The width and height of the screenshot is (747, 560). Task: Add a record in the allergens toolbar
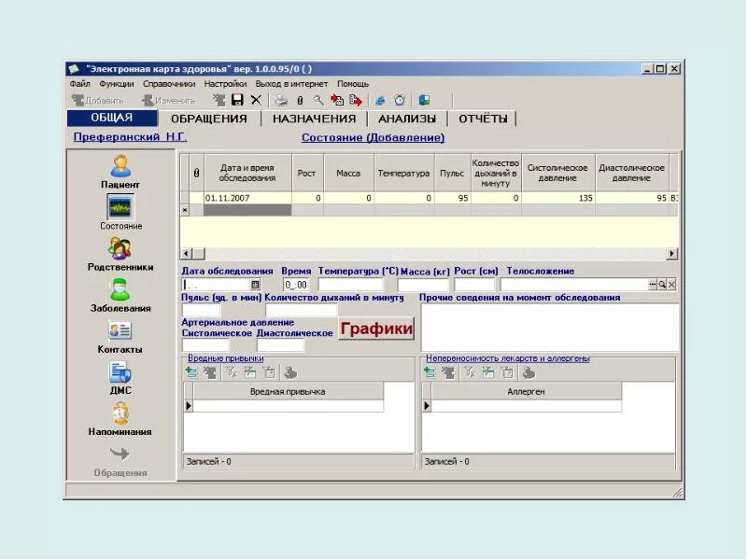430,372
